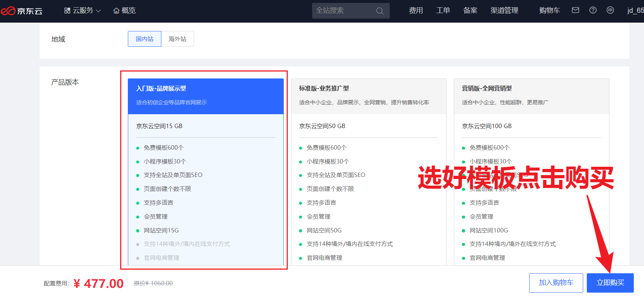Open the 费用 menu

point(416,11)
